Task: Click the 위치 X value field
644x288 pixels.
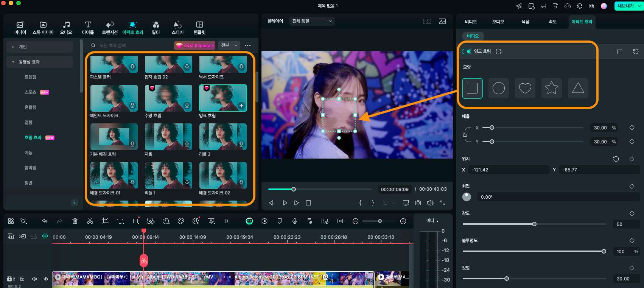Action: click(x=509, y=170)
